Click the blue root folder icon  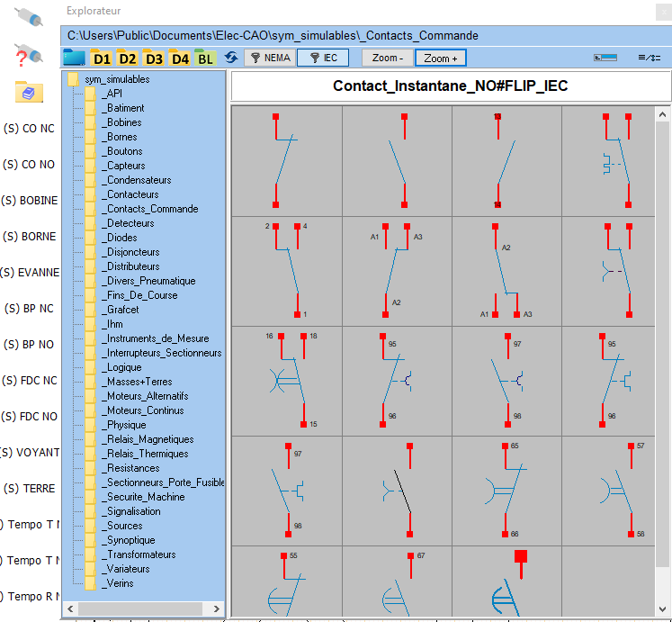(x=75, y=59)
